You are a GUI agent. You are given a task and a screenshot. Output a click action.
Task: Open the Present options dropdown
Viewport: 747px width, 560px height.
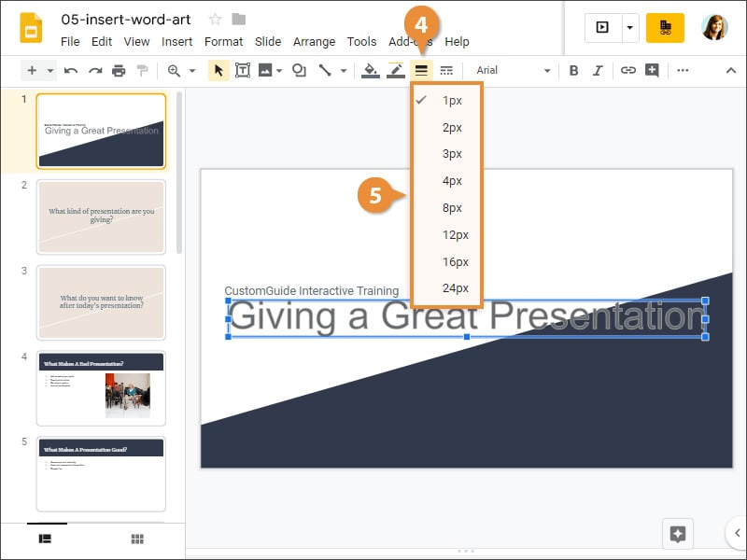tap(629, 28)
